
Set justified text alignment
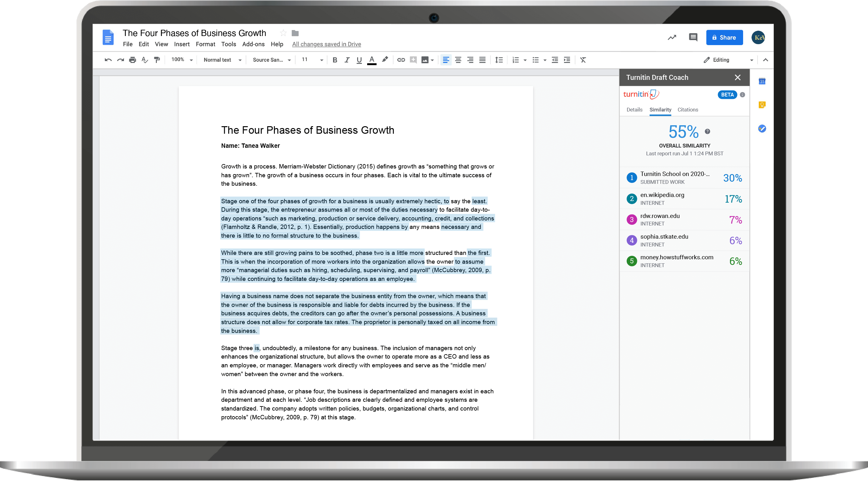482,60
